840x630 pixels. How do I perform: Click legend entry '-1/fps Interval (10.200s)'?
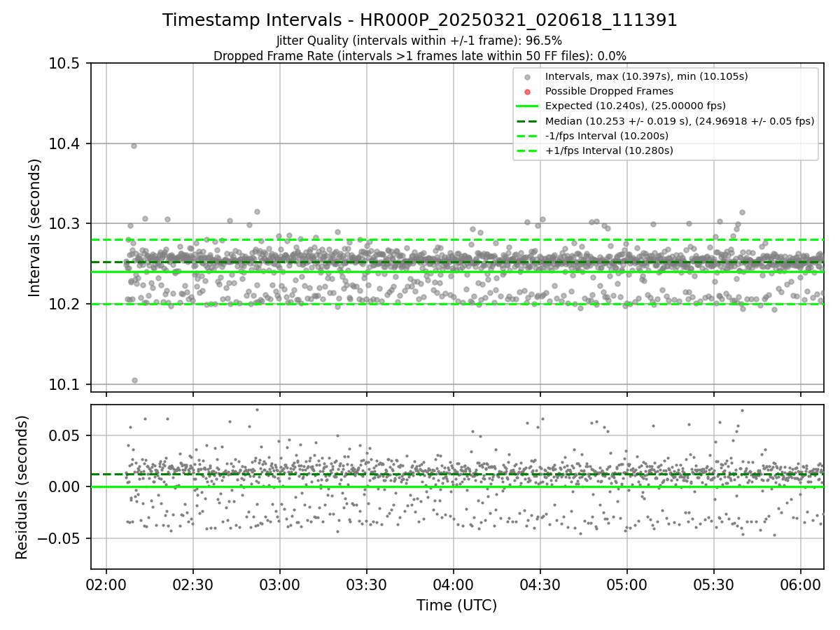point(607,136)
